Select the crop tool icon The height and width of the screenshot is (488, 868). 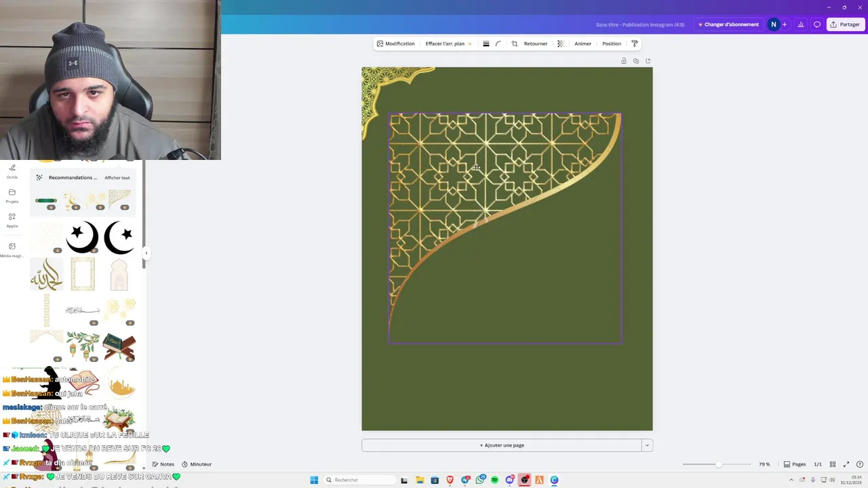[514, 43]
